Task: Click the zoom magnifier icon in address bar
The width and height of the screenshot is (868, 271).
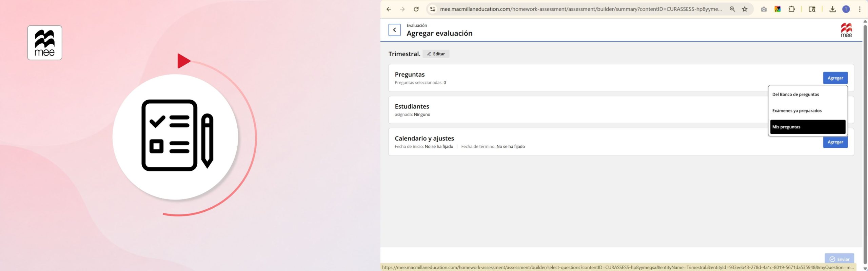Action: pos(732,9)
